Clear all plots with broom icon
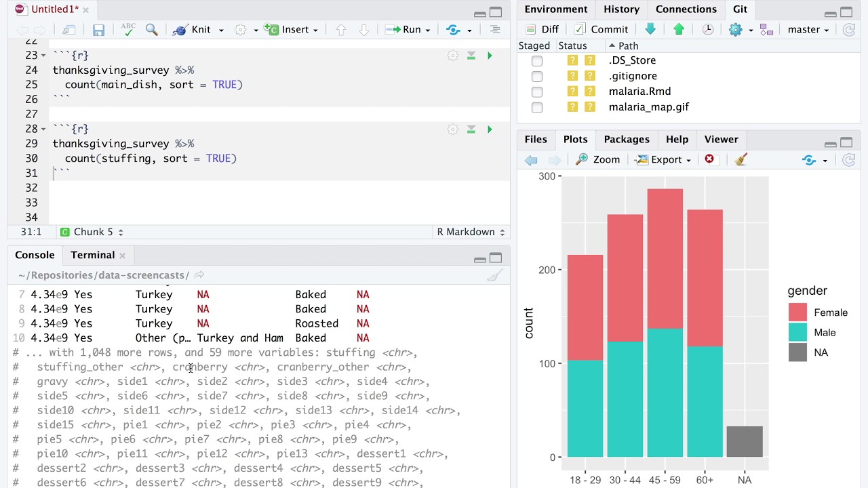Screen dimensions: 868x488 click(x=741, y=159)
